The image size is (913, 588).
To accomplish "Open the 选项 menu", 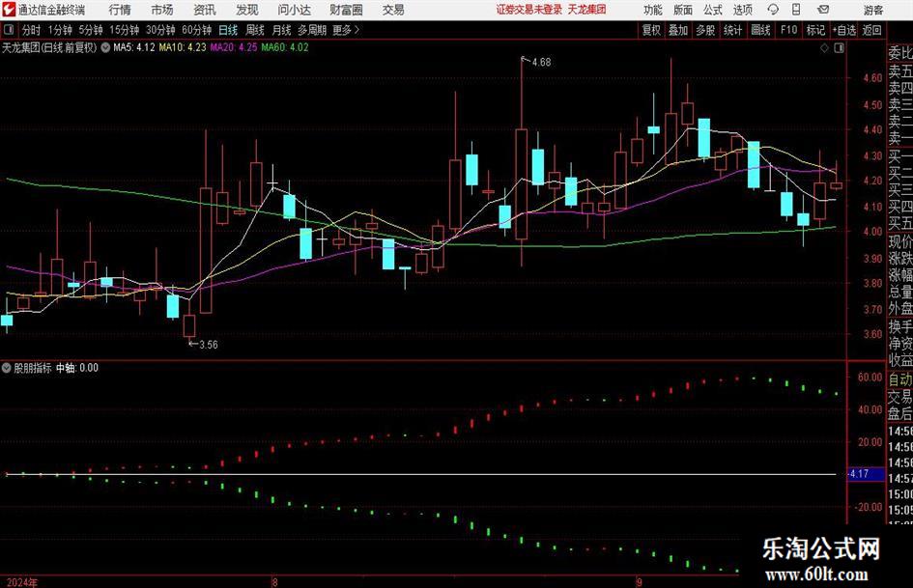I will coord(742,10).
